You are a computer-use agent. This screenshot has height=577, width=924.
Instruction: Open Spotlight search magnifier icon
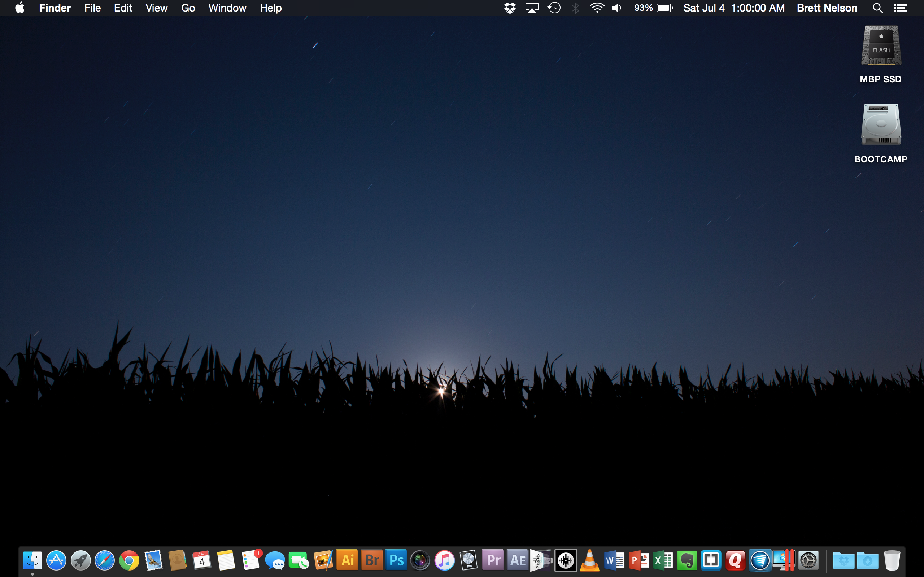point(877,8)
